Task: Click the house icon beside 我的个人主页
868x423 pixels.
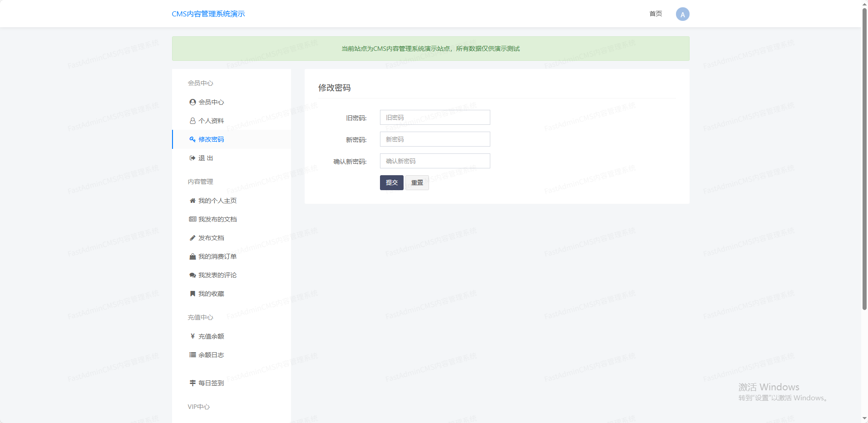Action: (x=192, y=201)
